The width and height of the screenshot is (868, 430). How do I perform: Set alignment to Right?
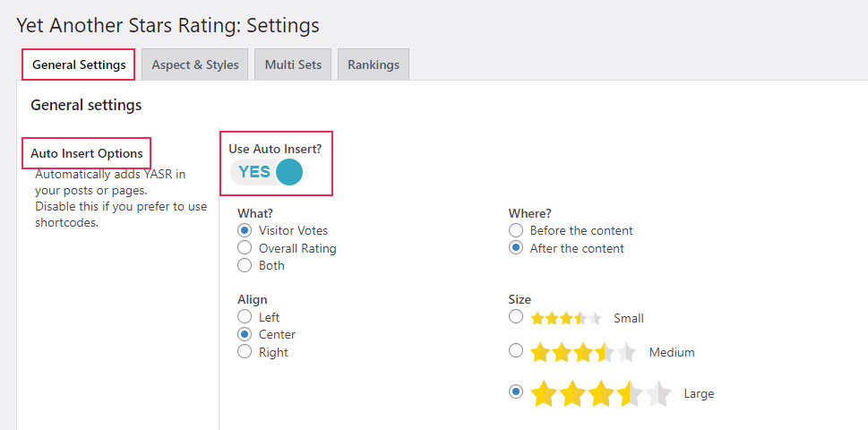(245, 352)
